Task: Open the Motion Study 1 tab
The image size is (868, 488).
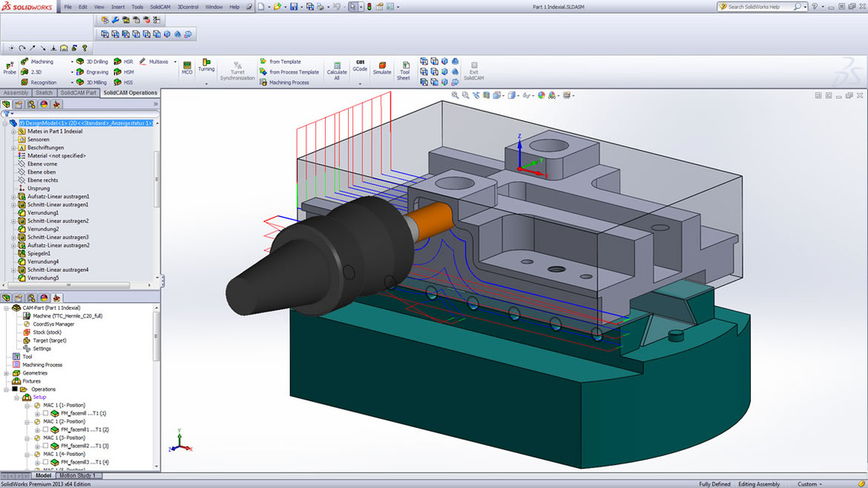Action: (x=78, y=475)
